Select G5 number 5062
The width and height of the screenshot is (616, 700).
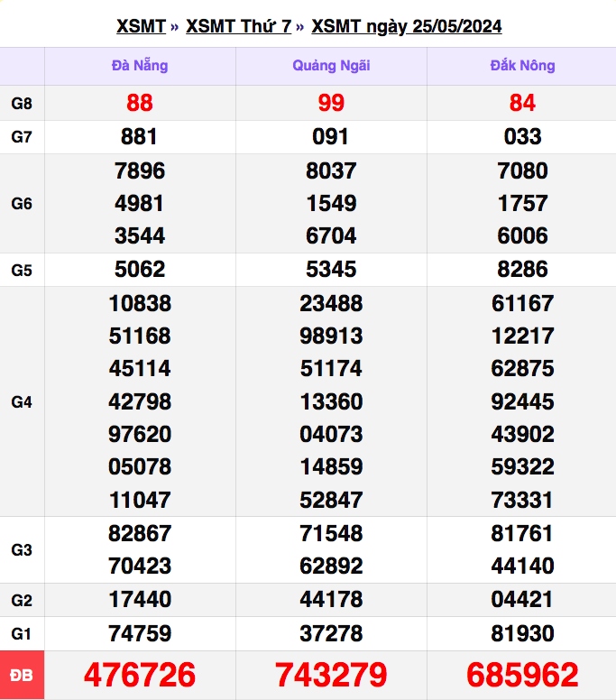tap(140, 269)
